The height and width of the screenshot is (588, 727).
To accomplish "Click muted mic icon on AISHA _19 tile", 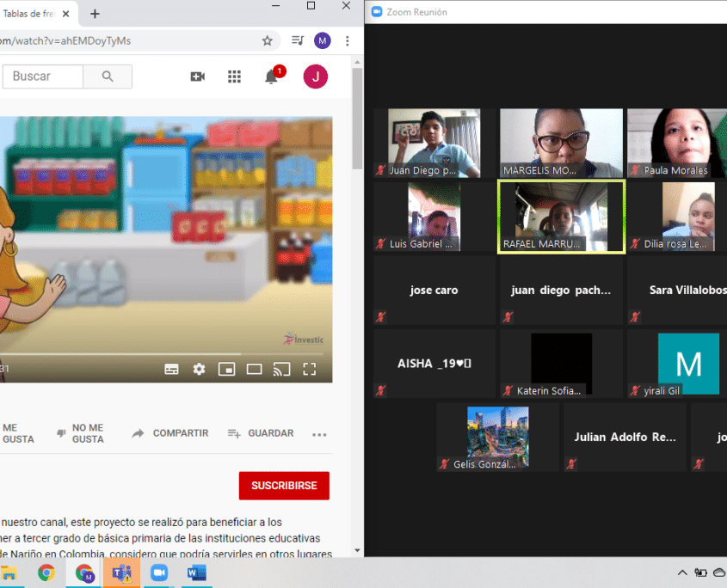I will (380, 390).
